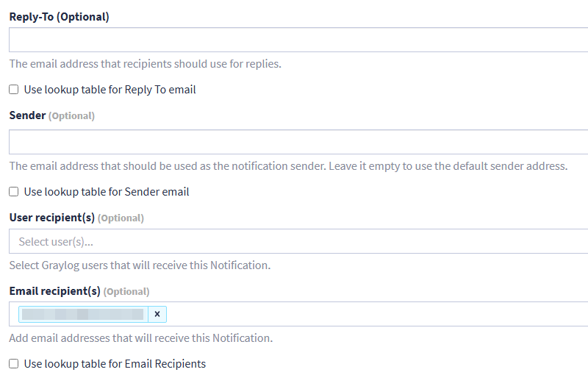The height and width of the screenshot is (375, 588).
Task: Click the Reply-To help text about replies
Action: (x=145, y=64)
